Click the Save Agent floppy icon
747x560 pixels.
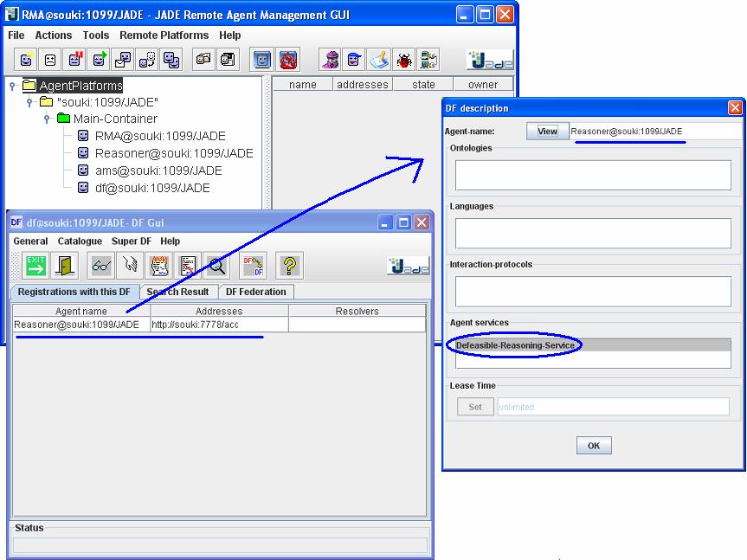[229, 60]
